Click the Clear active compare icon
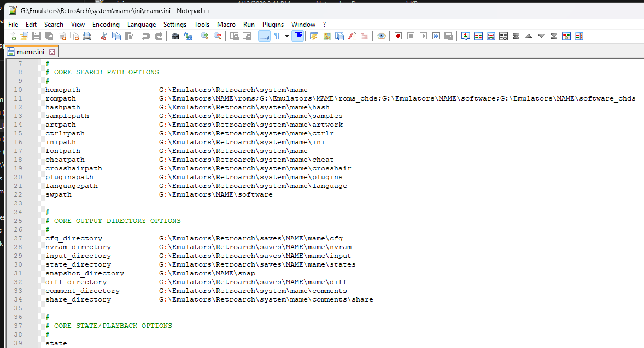Viewport: 644px width, 348px height. click(x=504, y=37)
